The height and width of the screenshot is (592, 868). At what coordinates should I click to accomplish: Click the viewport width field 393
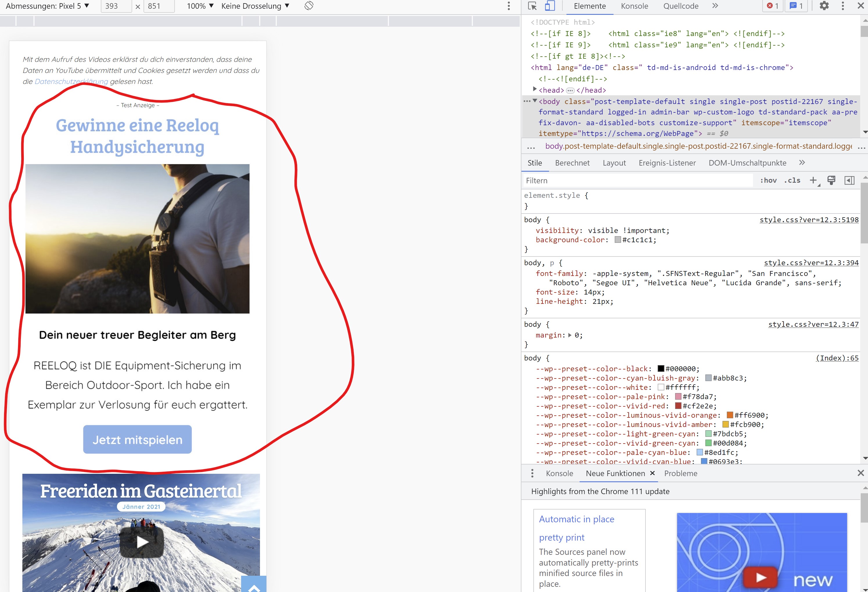coord(116,6)
